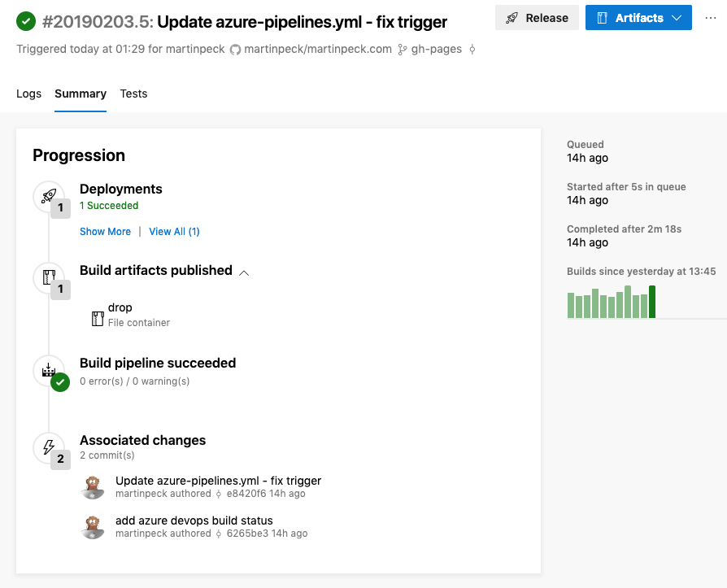Image resolution: width=727 pixels, height=588 pixels.
Task: Click the dark green latest build bar in chart
Action: coord(652,302)
